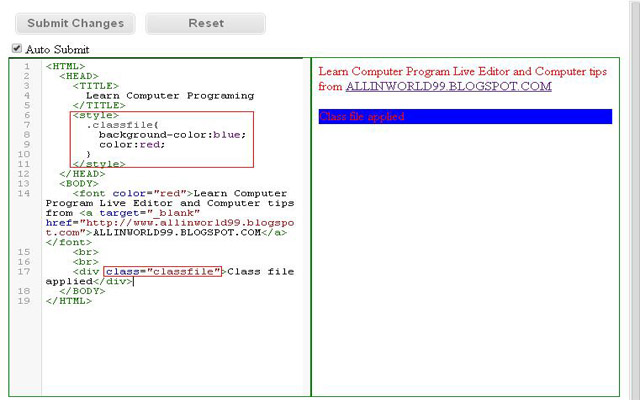Image resolution: width=640 pixels, height=400 pixels.
Task: Click the 'background-color:blue;' code line
Action: pyautogui.click(x=172, y=135)
